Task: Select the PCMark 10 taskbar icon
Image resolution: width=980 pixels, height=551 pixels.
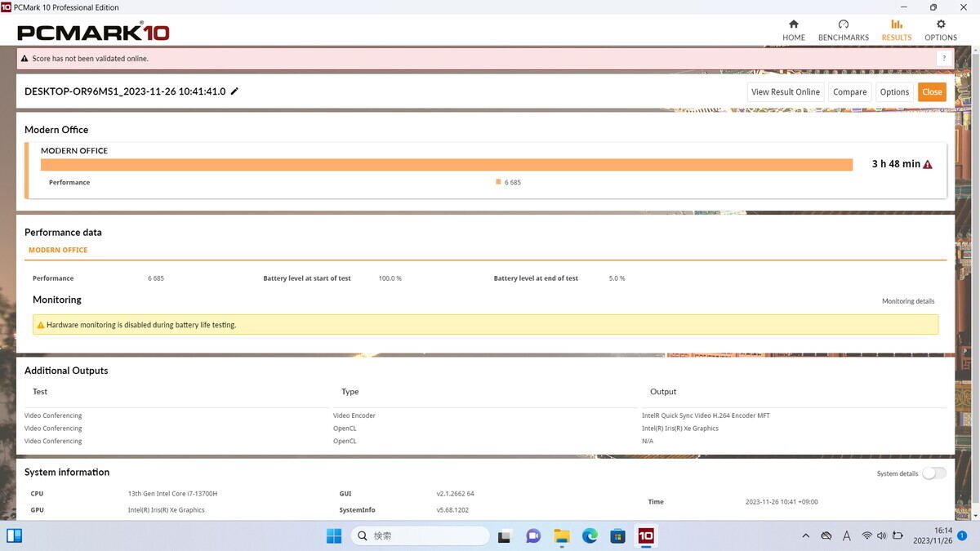Action: 646,535
